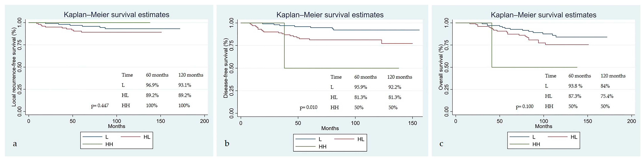Click the green HH legend line in panel c
This screenshot has width=644, height=162.
click(519, 144)
